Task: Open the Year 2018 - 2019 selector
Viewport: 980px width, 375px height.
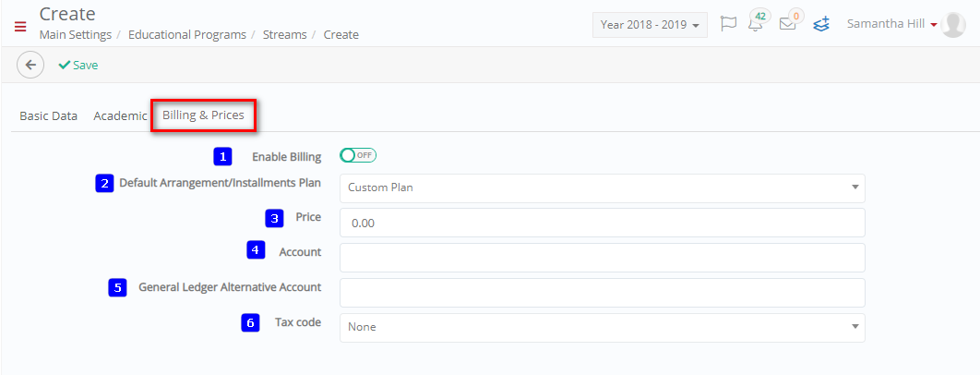Action: 650,25
